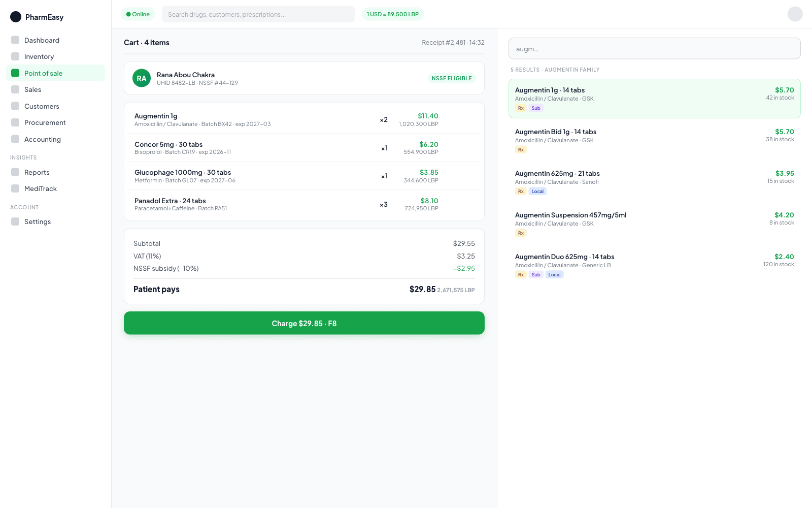
Task: Click Concor 5mg 30 tabs cart line
Action: point(304,148)
